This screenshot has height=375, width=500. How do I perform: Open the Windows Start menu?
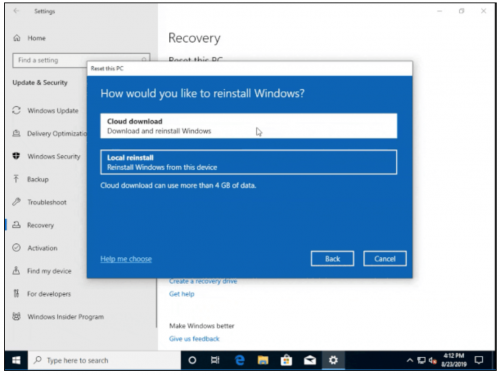[16, 360]
